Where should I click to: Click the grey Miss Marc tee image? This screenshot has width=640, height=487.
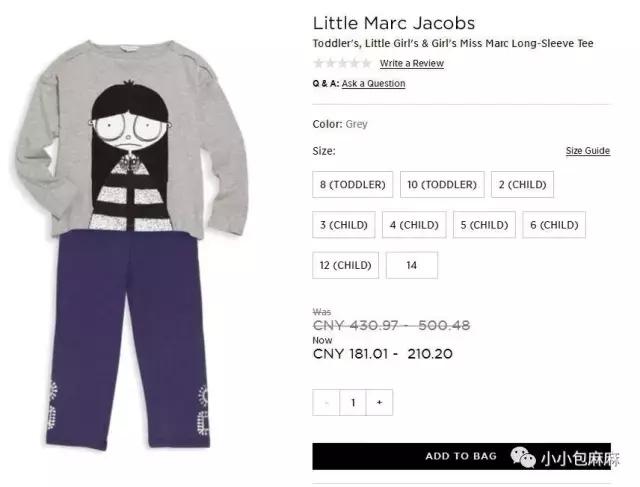131,140
